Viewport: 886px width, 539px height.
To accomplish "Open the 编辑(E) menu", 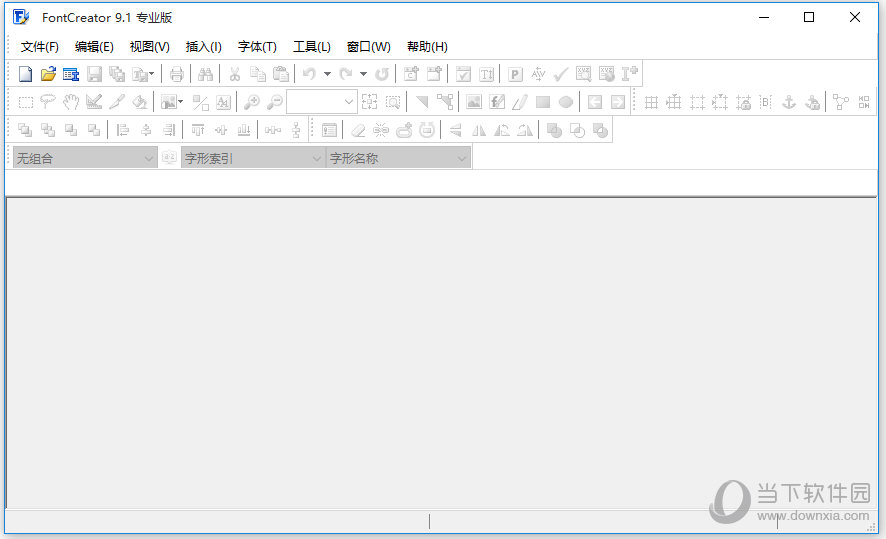I will pos(94,46).
